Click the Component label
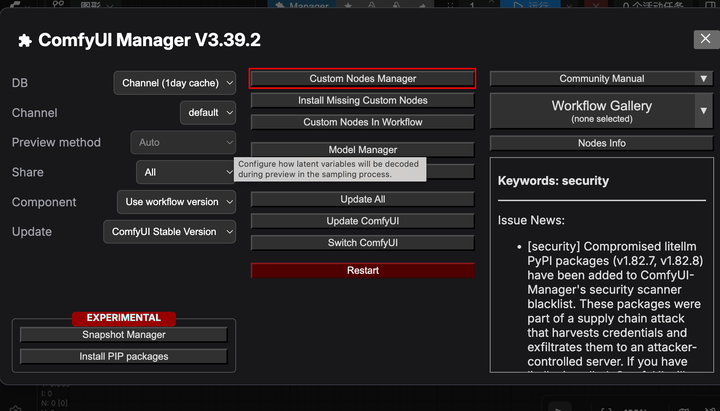Viewport: 720px width, 411px height. pyautogui.click(x=44, y=202)
